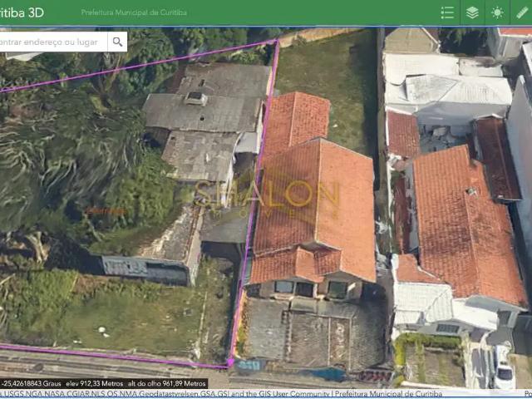Open the layers stack icon
Viewport: 532px width, 399px height.
[472, 12]
